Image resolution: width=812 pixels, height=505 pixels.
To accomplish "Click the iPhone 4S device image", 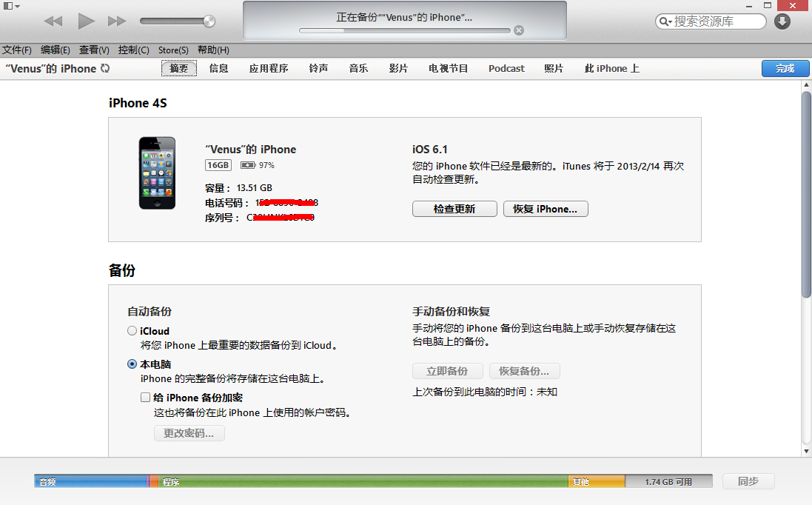I will coord(157,173).
